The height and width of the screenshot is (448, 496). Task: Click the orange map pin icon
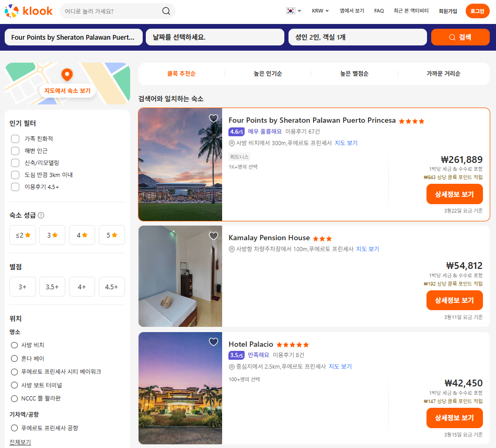67,75
